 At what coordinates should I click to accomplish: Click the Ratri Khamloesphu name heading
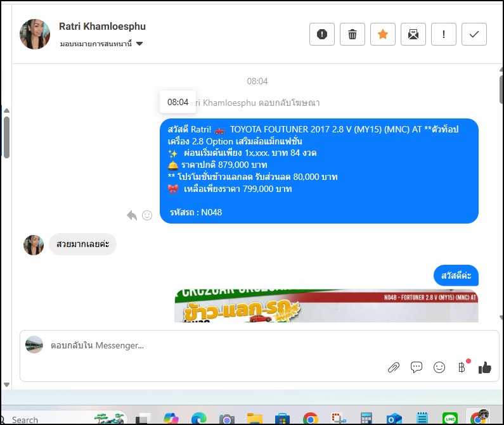102,27
